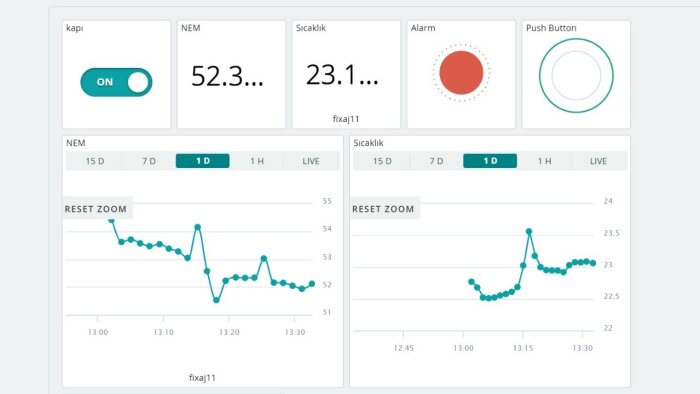
Task: Click the NEM chart lowest data point
Action: point(217,300)
